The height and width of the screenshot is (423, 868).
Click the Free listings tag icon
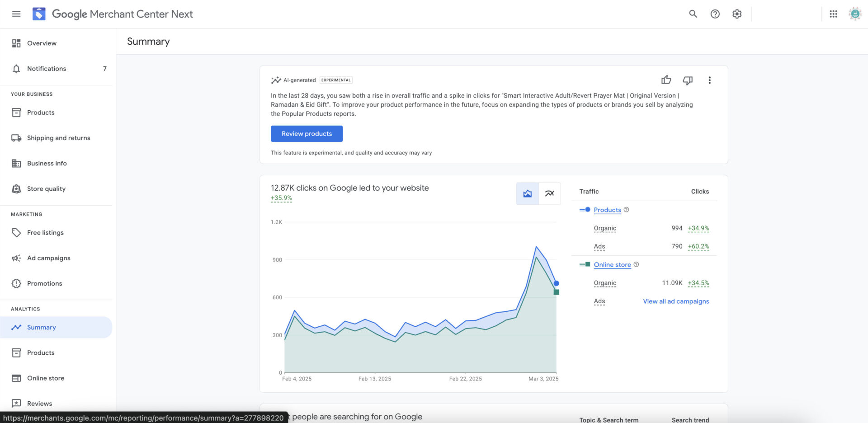(16, 232)
